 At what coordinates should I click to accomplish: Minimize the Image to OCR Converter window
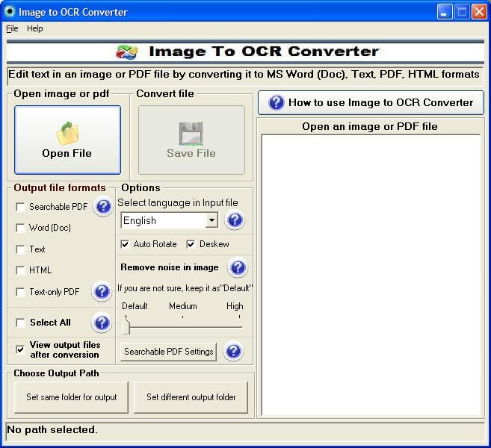click(x=445, y=12)
